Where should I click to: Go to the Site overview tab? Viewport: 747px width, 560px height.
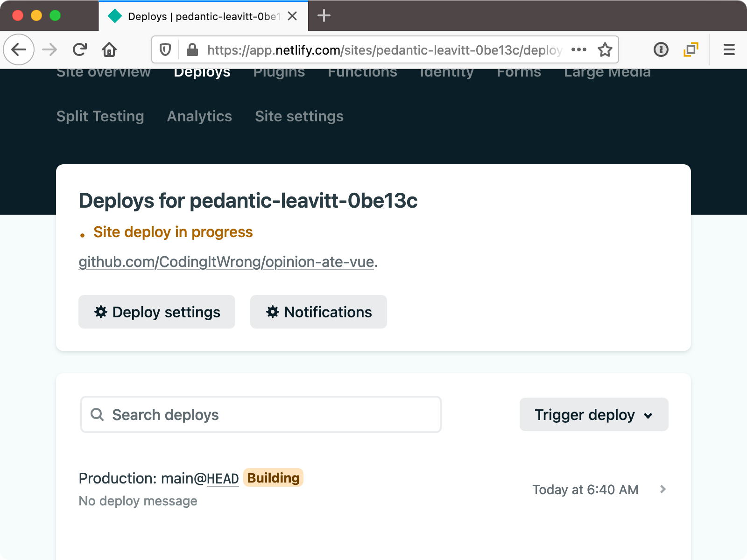pos(104,72)
